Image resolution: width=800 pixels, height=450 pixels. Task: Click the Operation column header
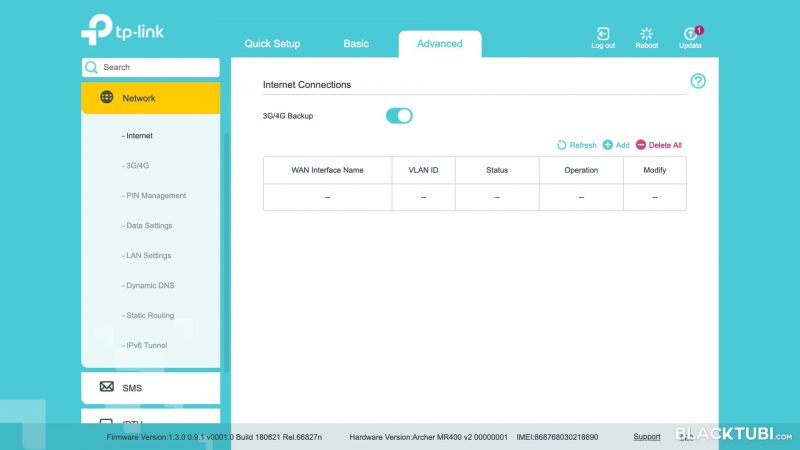tap(581, 170)
